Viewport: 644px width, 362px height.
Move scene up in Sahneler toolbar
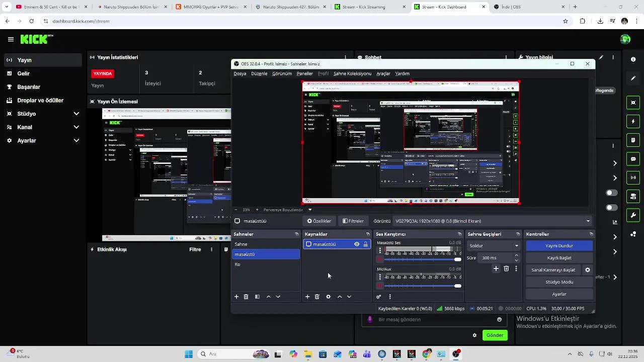pos(269,297)
